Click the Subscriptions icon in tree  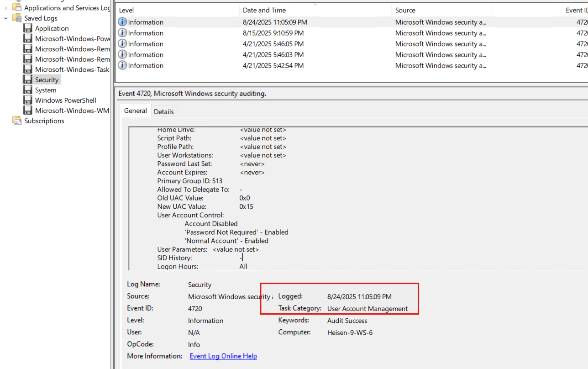[17, 121]
